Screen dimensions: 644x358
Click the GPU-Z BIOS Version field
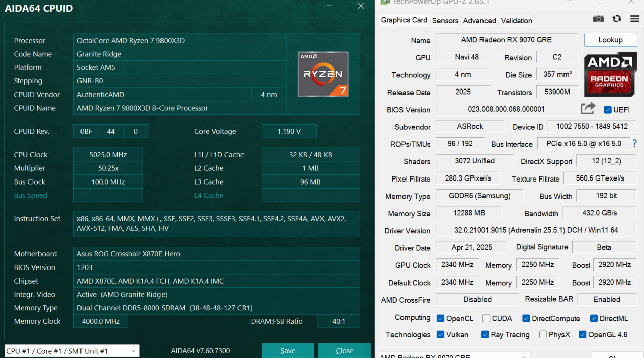click(x=506, y=109)
